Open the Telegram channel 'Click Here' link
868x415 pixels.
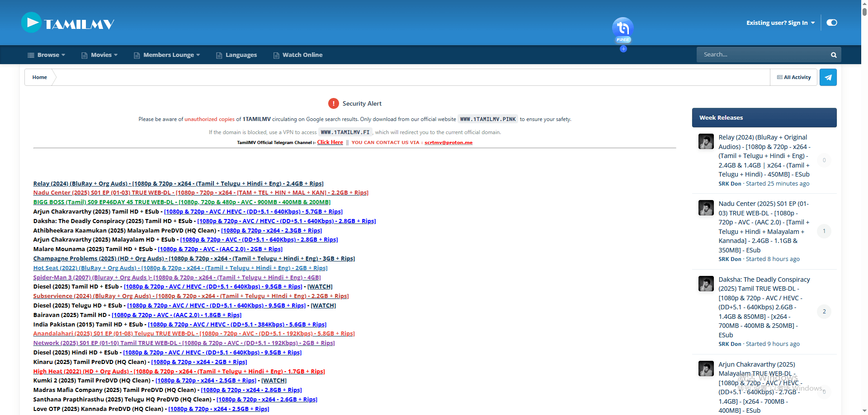click(330, 142)
